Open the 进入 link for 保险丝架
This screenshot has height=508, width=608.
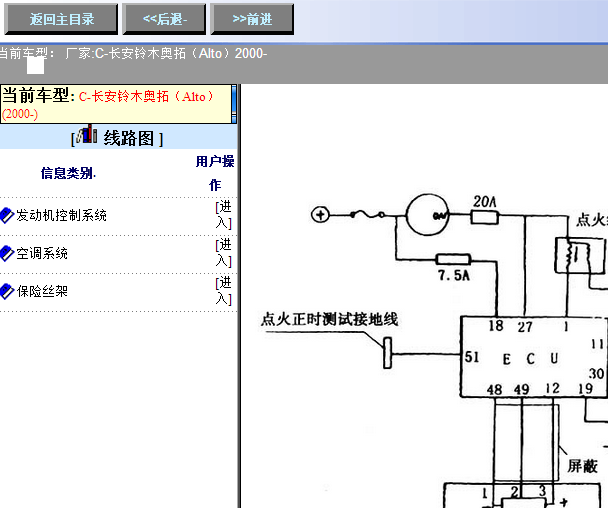[x=224, y=291]
